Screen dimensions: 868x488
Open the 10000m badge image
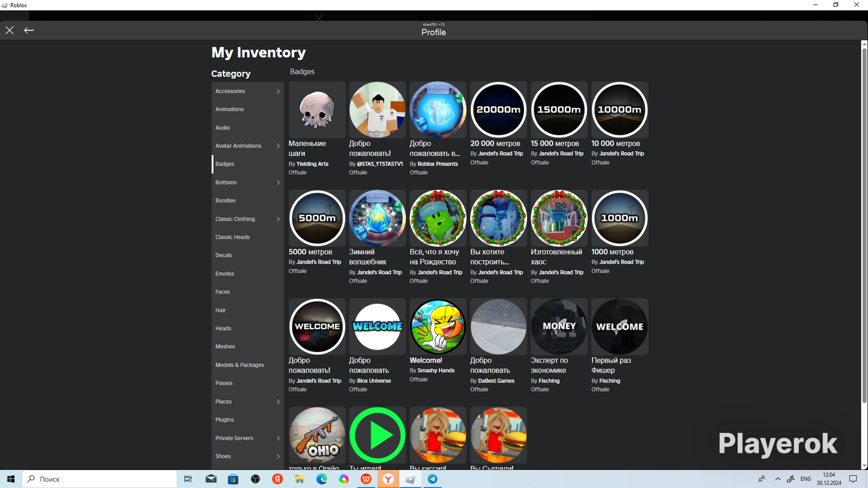(x=620, y=109)
